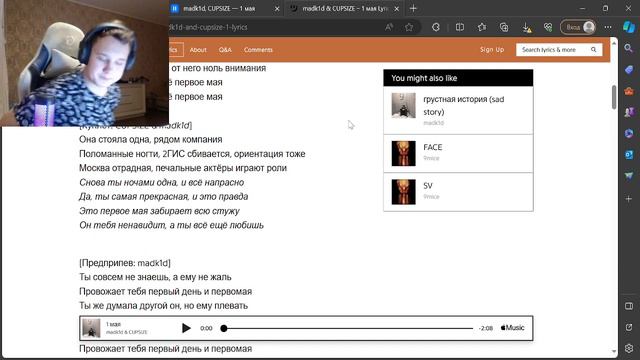Image resolution: width=640 pixels, height=360 pixels.
Task: Close the 'madk1d, CUPSIZE — 1 мая' tab
Action: pyautogui.click(x=277, y=9)
